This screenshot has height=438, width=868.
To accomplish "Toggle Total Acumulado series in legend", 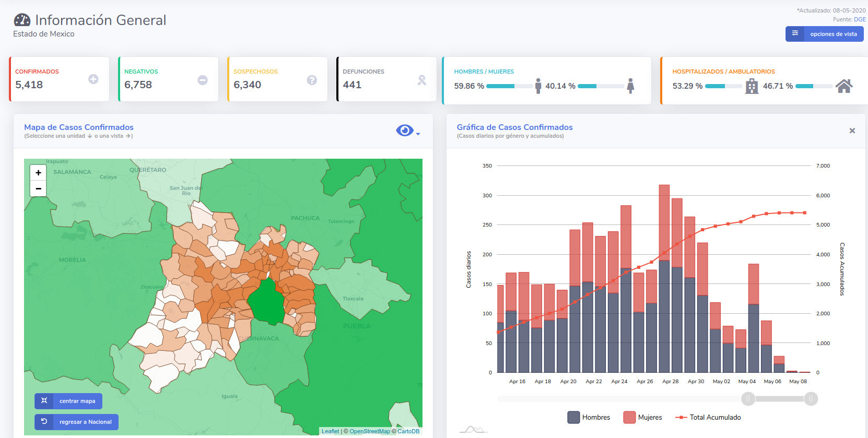I will pos(708,417).
